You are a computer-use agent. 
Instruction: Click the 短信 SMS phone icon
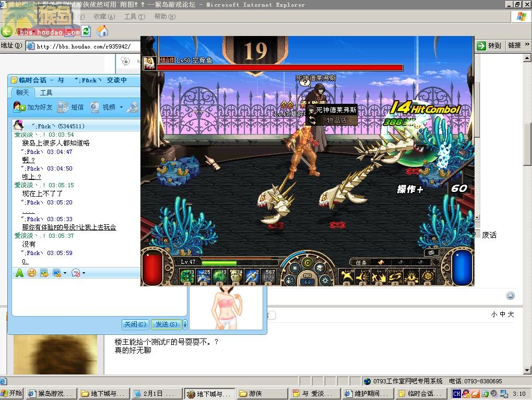63,107
